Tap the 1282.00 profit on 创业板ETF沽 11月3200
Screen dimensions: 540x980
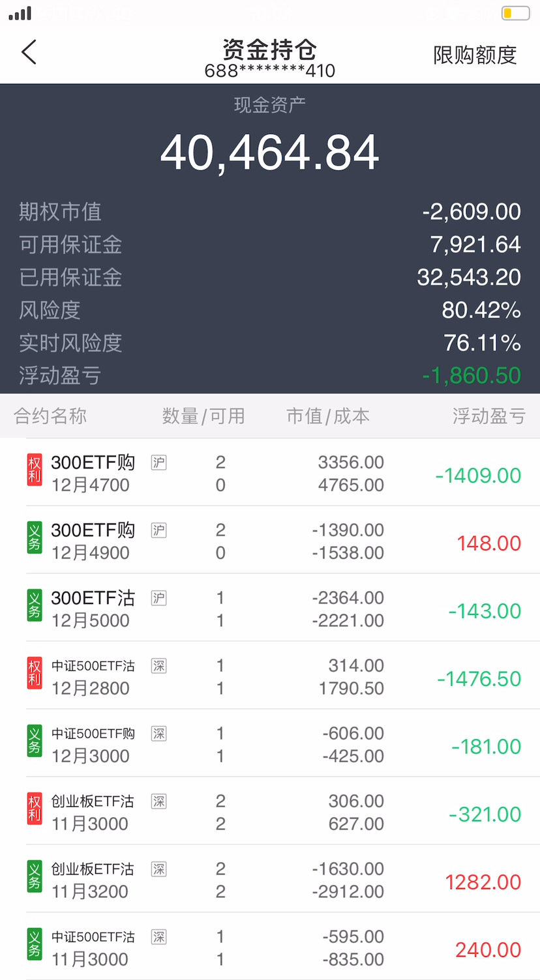pos(483,882)
